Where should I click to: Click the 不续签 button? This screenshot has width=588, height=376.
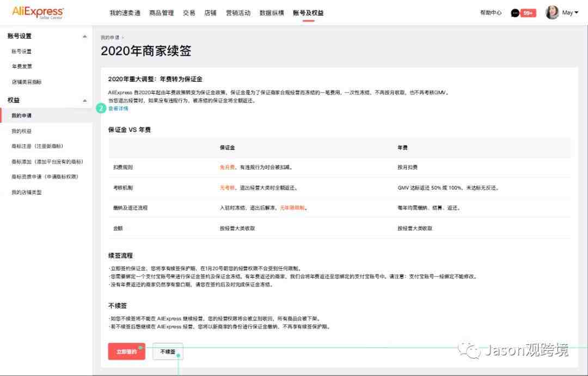pyautogui.click(x=168, y=351)
